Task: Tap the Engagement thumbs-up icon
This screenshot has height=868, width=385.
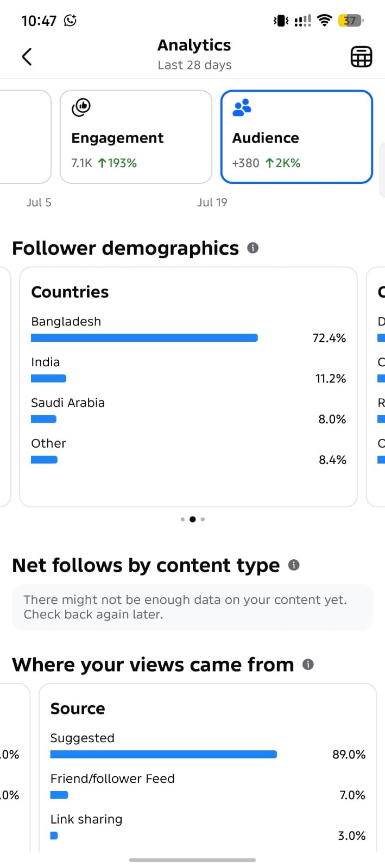Action: [x=81, y=107]
